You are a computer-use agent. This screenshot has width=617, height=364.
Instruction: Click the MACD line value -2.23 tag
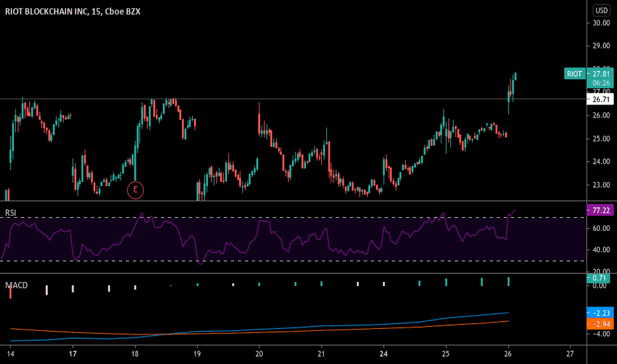[x=600, y=313]
